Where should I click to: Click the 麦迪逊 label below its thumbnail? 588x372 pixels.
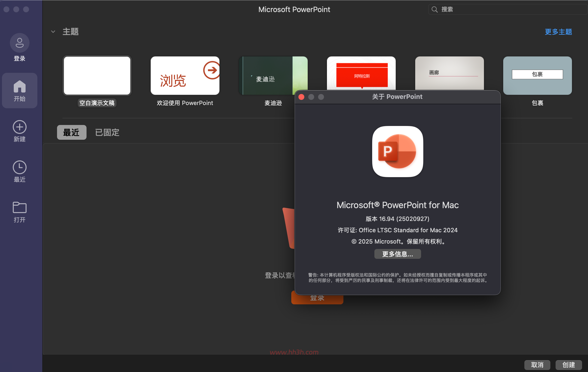coord(273,103)
